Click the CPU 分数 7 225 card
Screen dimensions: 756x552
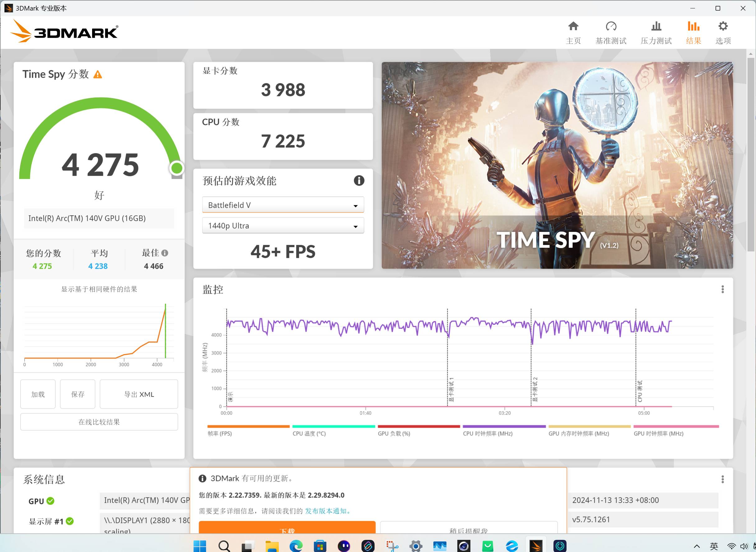283,136
